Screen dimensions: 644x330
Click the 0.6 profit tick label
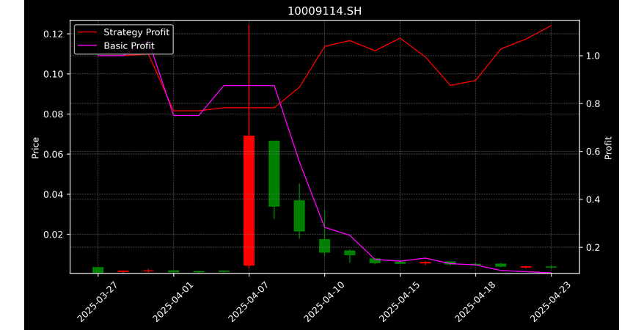tap(593, 152)
